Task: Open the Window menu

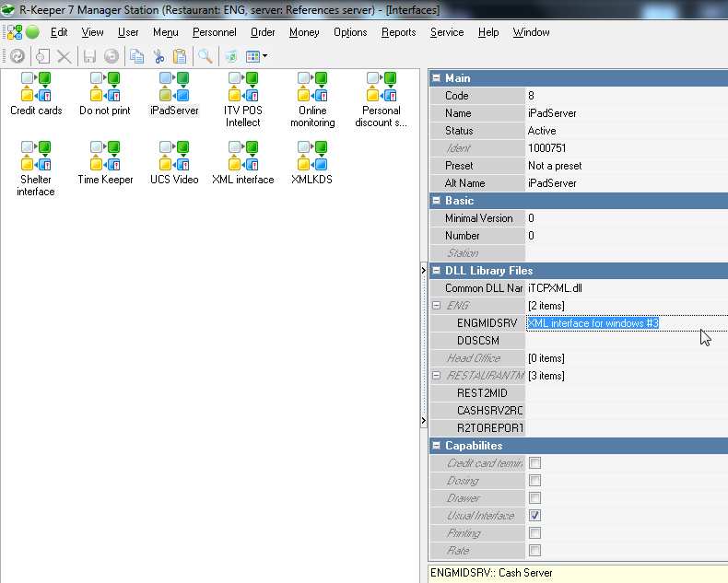Action: [x=531, y=32]
